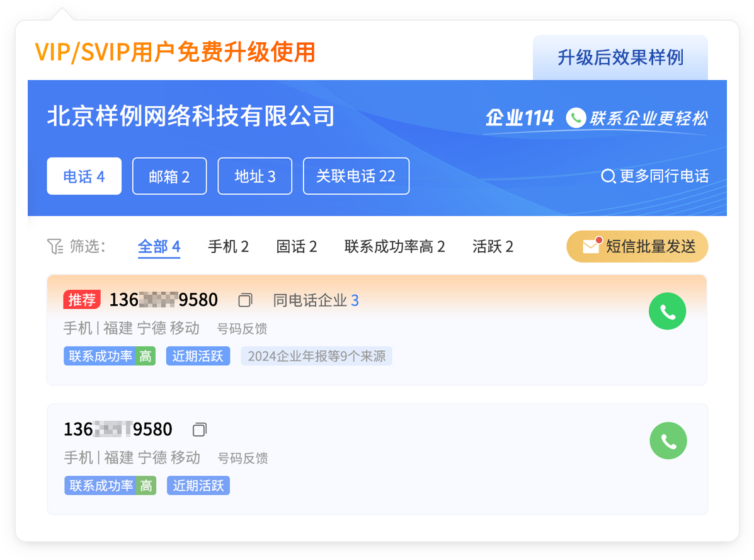
Task: Filter list by 固话 2
Action: tap(296, 246)
